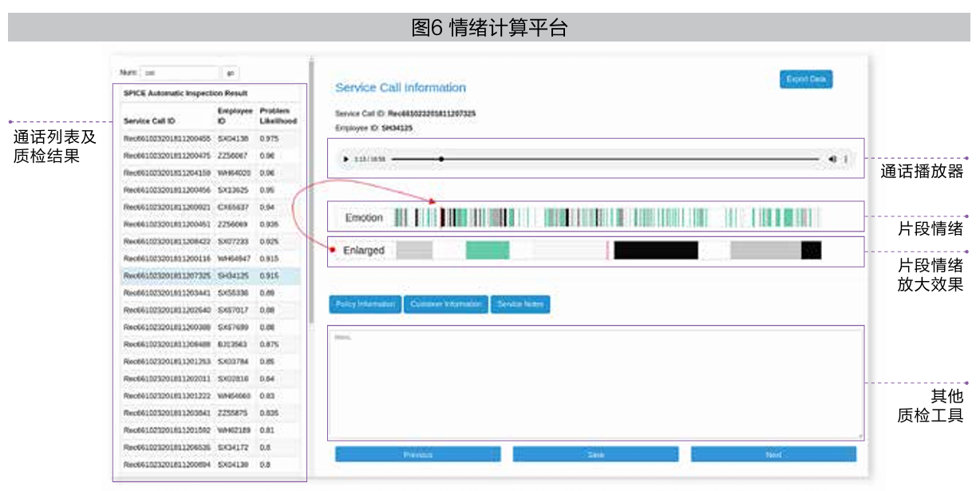980x491 pixels.
Task: Open the Policy Information tab
Action: click(x=365, y=304)
